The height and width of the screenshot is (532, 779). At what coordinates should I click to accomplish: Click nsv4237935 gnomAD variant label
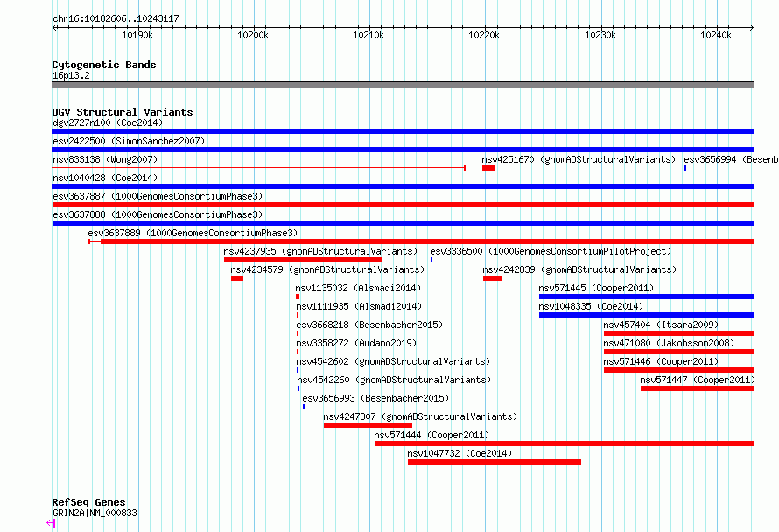[x=320, y=251]
